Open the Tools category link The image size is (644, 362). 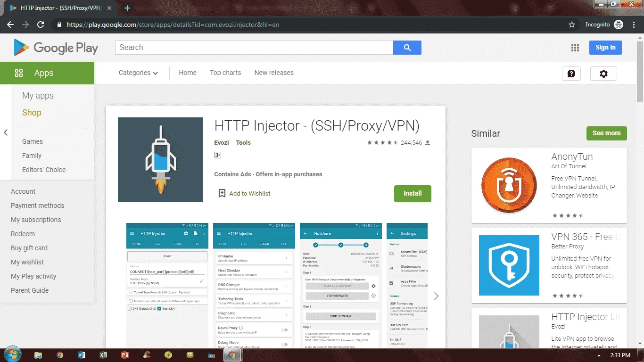point(243,142)
